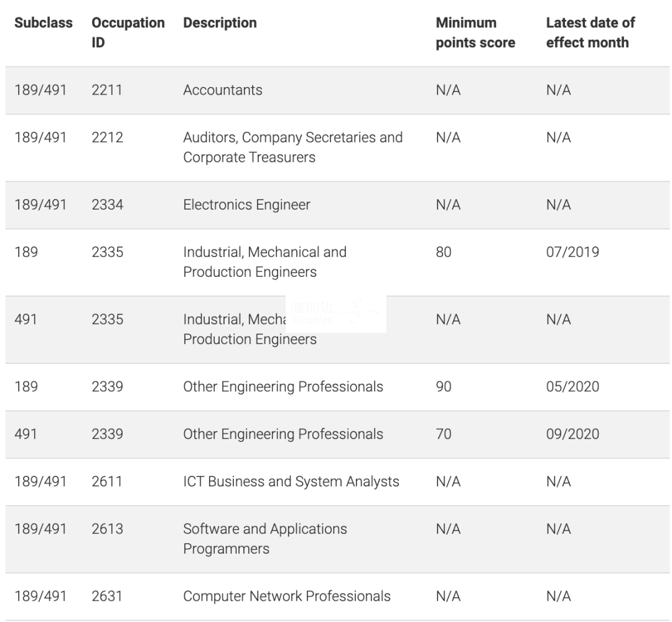Click the Description column header
Viewport: 672px width, 622px height.
click(220, 23)
